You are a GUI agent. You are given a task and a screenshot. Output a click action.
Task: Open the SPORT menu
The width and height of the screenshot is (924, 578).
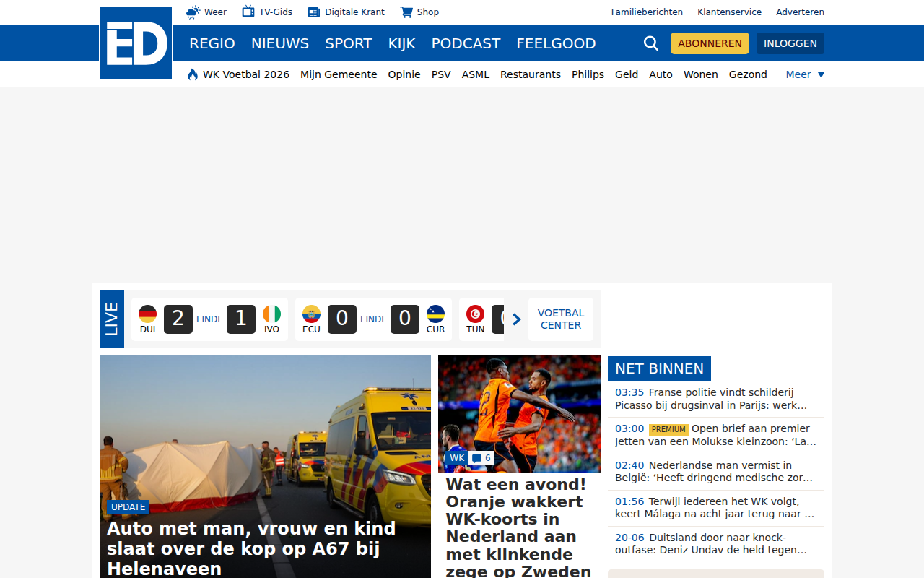coord(349,43)
